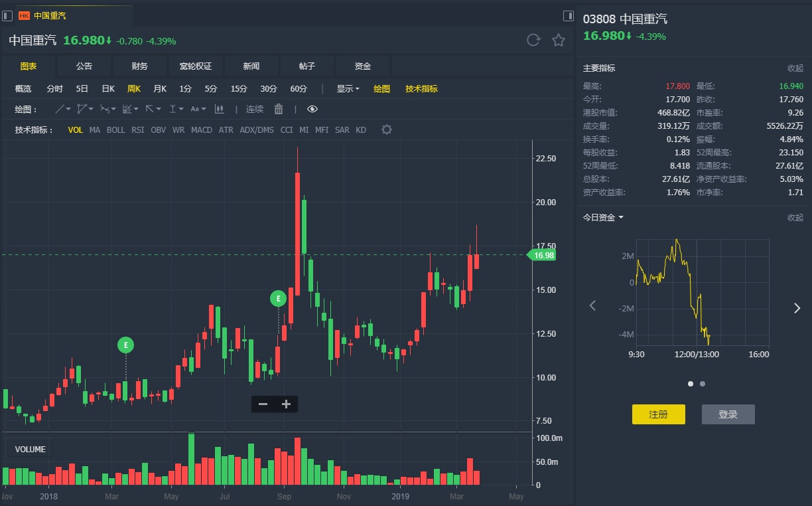Select the polyline channel drawing tool
The image size is (812, 506).
pos(82,109)
